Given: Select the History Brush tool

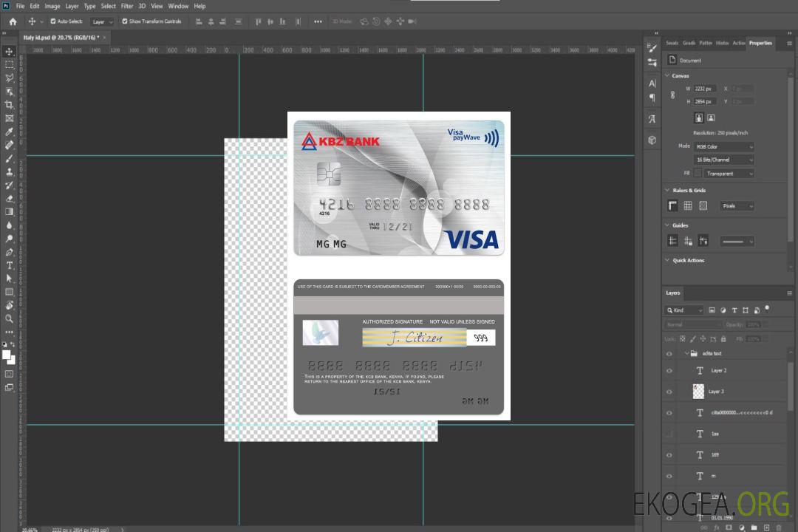Looking at the screenshot, I should coord(9,185).
